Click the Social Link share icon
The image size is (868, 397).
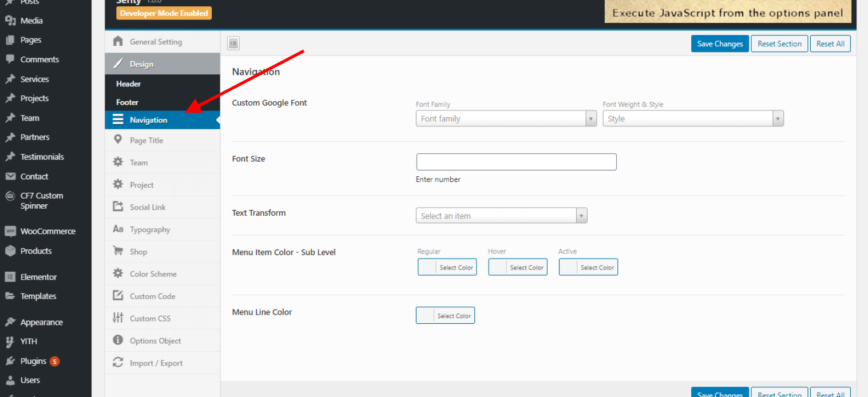(118, 207)
